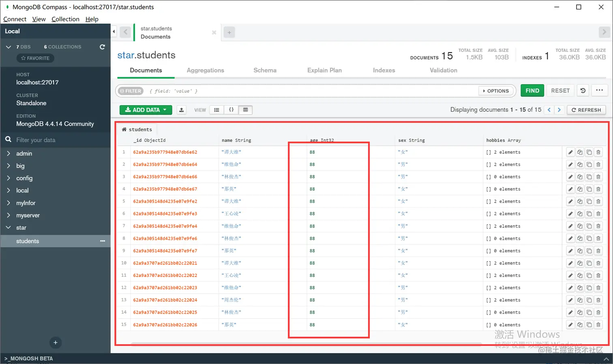The width and height of the screenshot is (613, 364).
Task: Show previous page of documents
Action: click(x=549, y=110)
